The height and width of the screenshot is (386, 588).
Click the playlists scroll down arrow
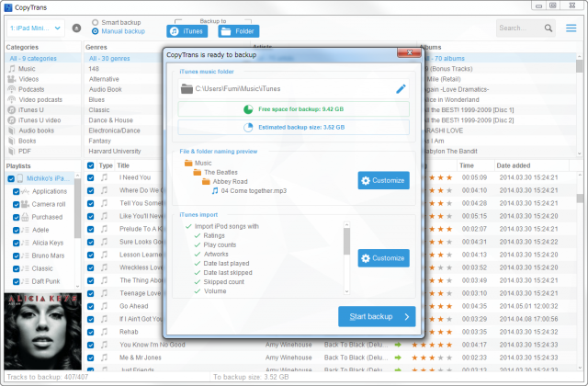coord(77,286)
